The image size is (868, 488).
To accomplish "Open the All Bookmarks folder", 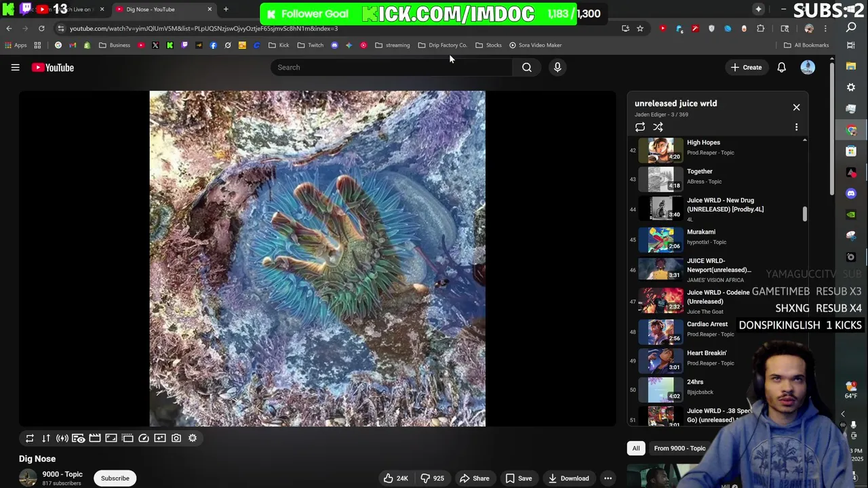I will [x=806, y=45].
